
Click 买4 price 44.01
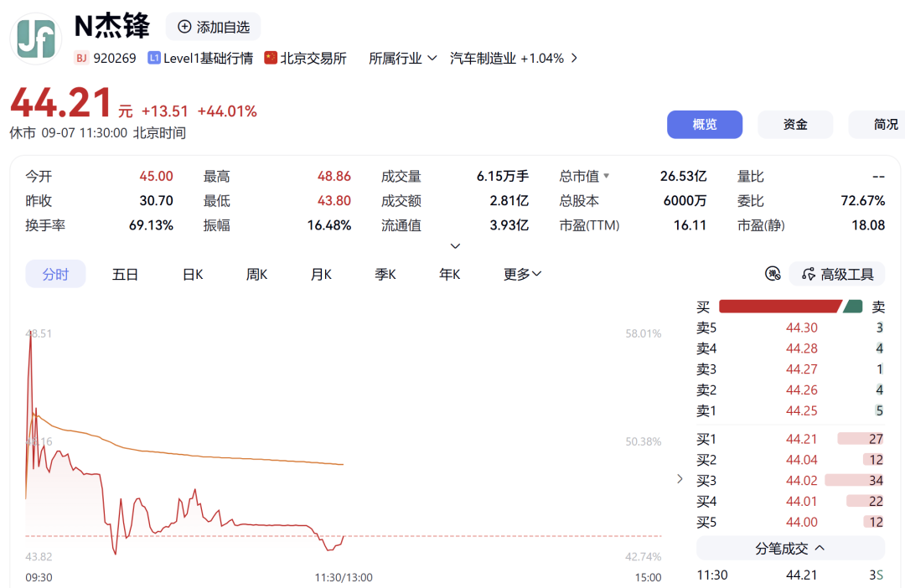click(802, 502)
